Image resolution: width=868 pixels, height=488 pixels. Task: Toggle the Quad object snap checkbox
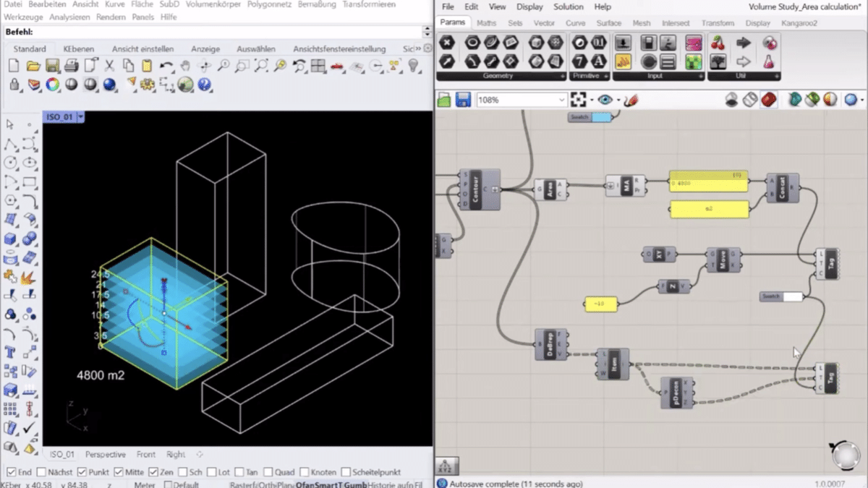268,472
